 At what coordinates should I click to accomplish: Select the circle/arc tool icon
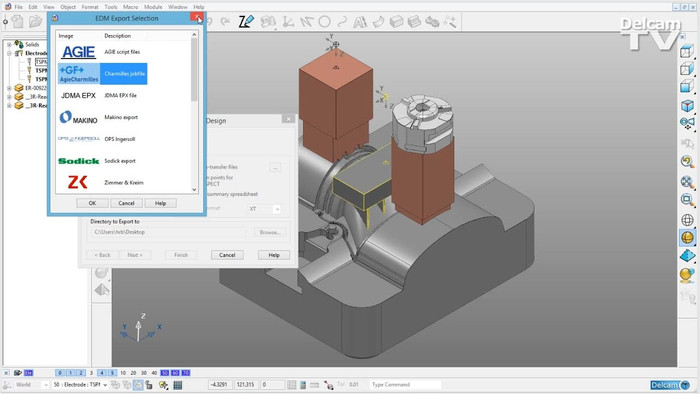click(x=325, y=21)
